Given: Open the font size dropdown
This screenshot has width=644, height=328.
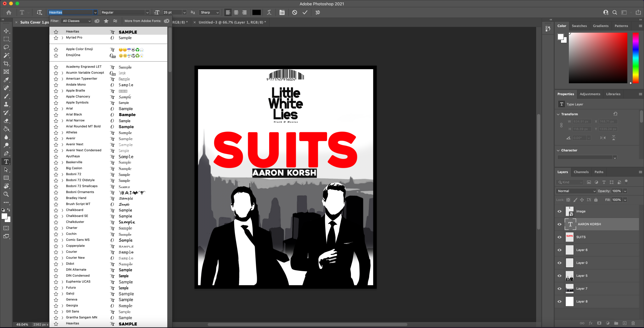Looking at the screenshot, I should (184, 12).
